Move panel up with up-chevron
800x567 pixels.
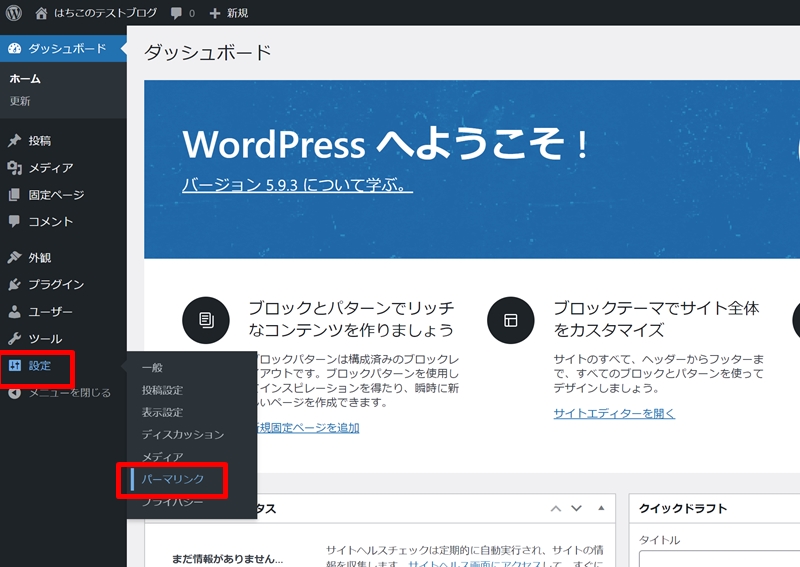[556, 508]
